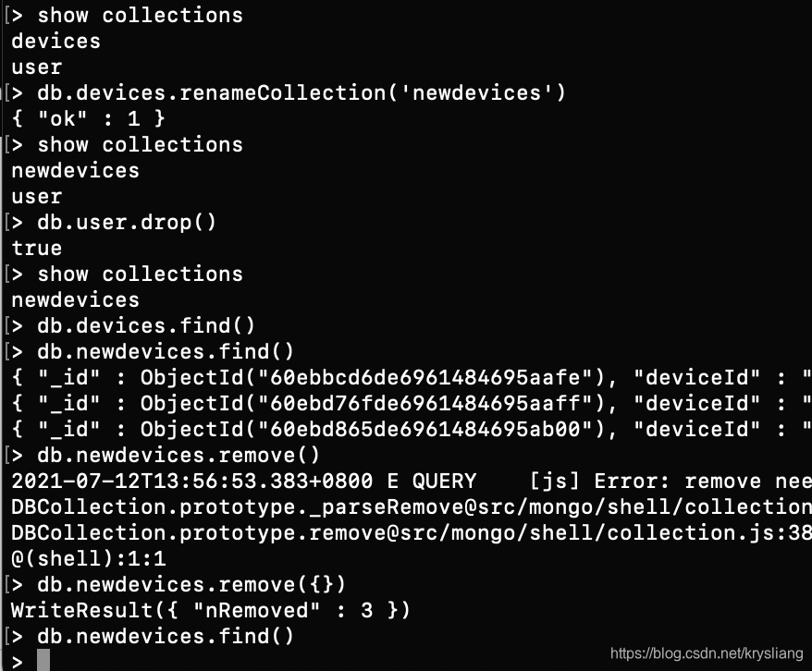
Task: Click ObjectId ending in aafe
Action: [x=372, y=378]
